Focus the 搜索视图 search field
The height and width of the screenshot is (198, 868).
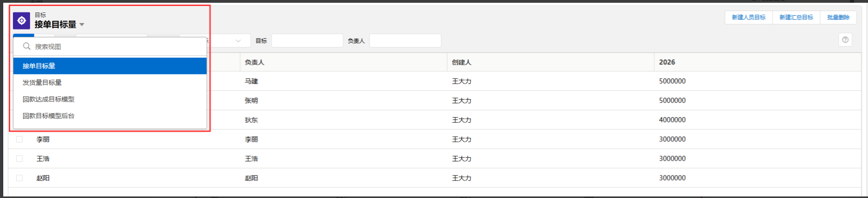(116, 47)
